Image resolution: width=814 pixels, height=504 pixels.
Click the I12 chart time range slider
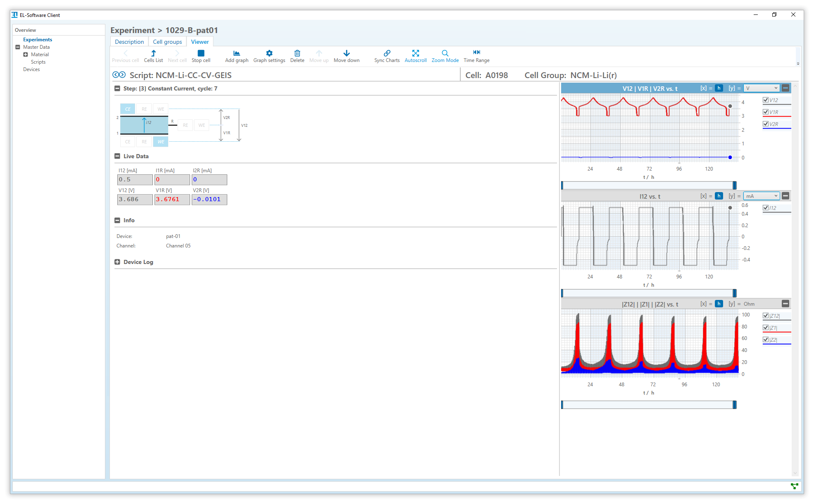pos(649,293)
